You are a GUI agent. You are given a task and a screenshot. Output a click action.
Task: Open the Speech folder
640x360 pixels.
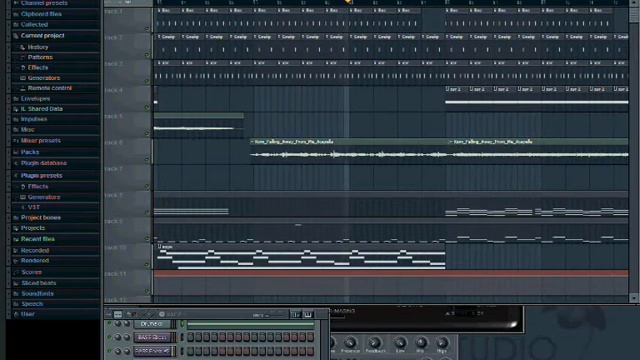pos(32,304)
